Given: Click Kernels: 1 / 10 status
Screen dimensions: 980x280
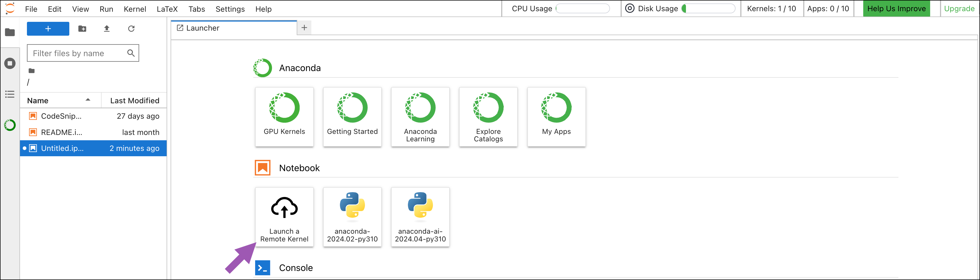Looking at the screenshot, I should tap(772, 9).
